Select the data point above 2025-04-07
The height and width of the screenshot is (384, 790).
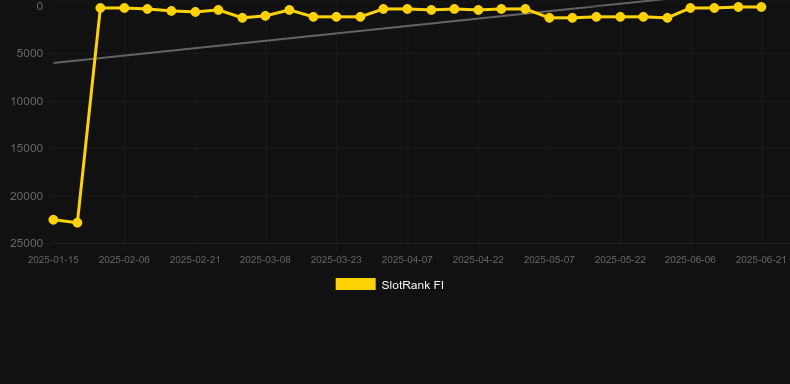[x=407, y=9]
